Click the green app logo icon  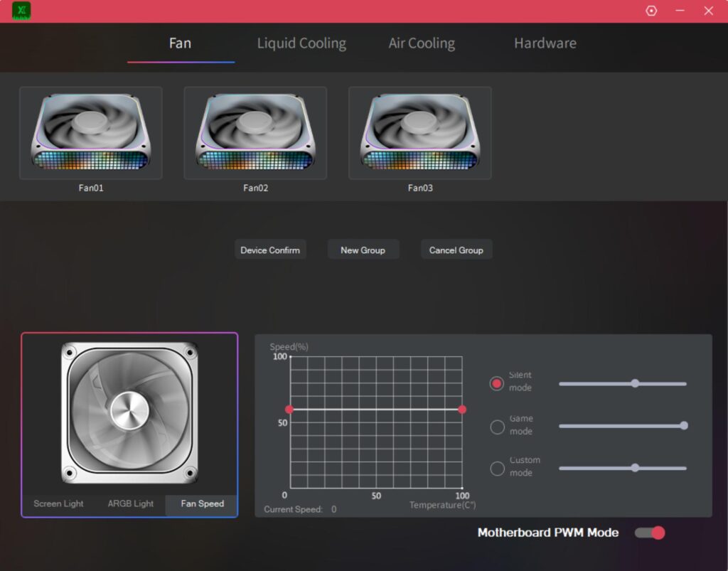coord(21,11)
